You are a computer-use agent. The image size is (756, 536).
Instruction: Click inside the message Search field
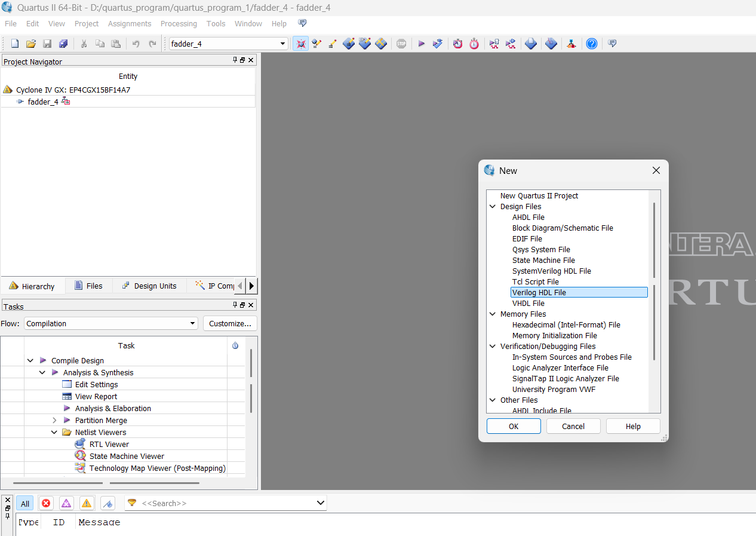(x=227, y=503)
